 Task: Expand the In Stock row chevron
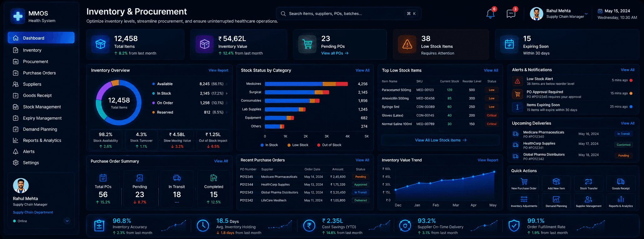coord(227,93)
